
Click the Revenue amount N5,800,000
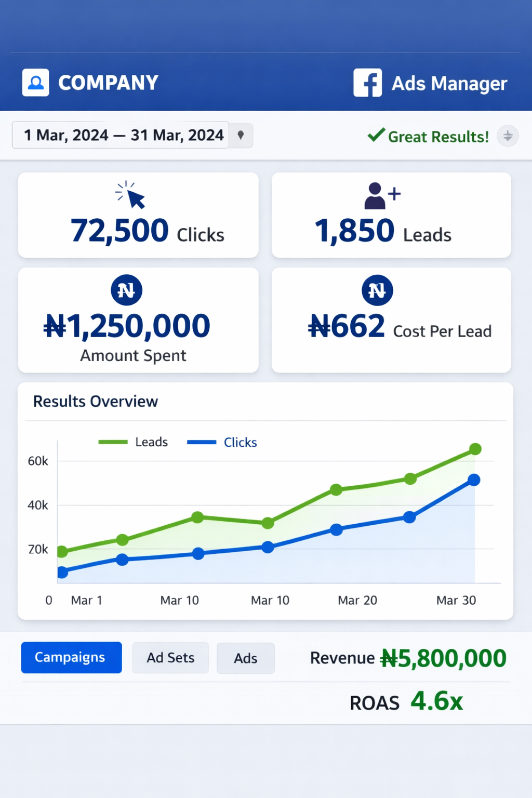pos(443,657)
